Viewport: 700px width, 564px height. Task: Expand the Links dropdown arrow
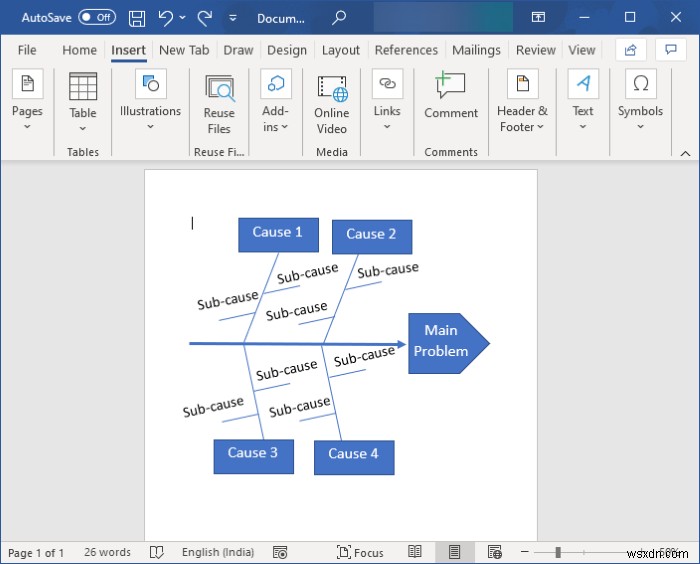coord(387,127)
